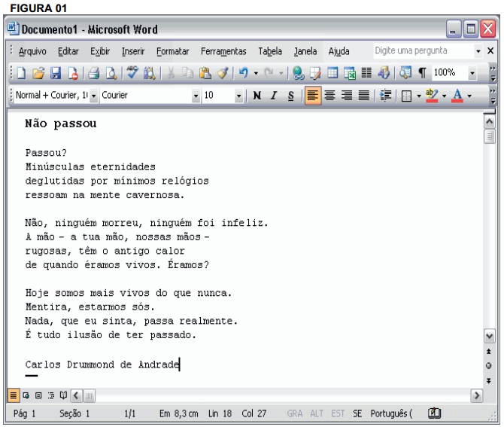Viewport: 504px width, 427px height.
Task: Click the horizontal scrollbar thumb
Action: coord(89,396)
